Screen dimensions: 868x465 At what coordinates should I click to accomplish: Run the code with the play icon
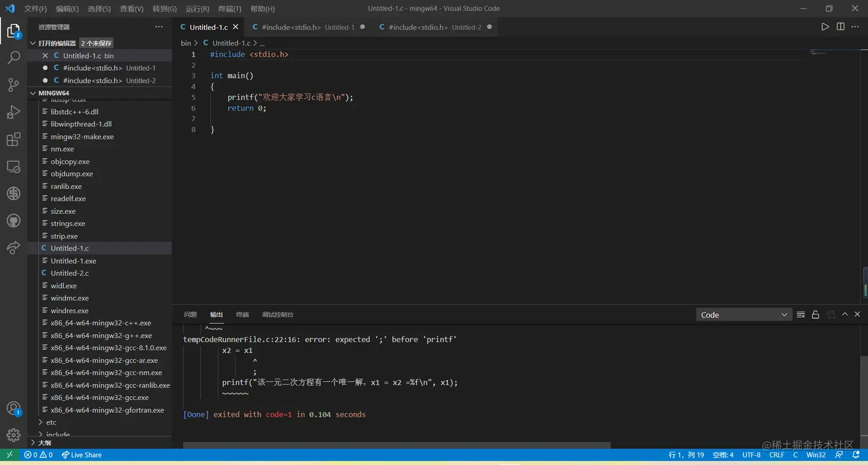coord(825,27)
